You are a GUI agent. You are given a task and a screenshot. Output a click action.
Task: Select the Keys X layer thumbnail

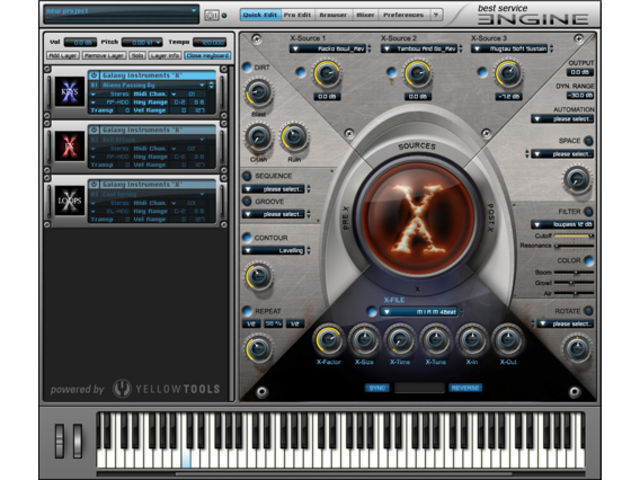(x=69, y=91)
